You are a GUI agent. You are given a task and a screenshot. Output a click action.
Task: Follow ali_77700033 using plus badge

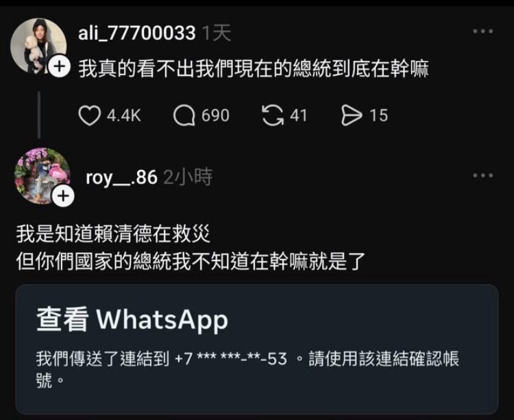tap(60, 67)
